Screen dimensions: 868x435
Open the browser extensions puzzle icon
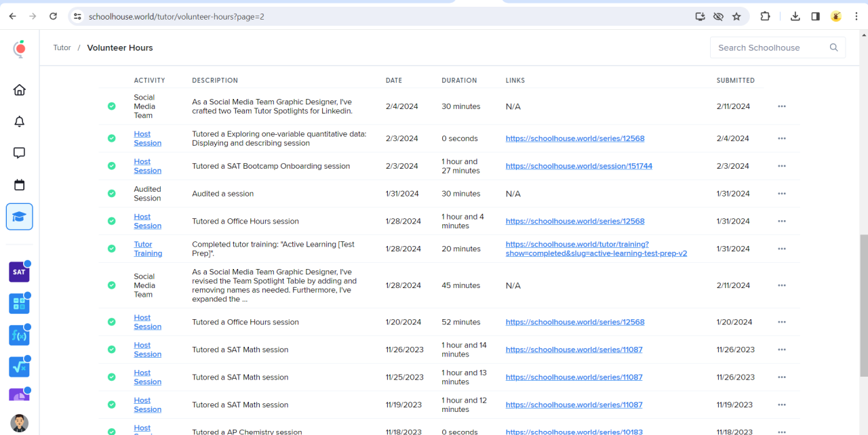point(765,16)
